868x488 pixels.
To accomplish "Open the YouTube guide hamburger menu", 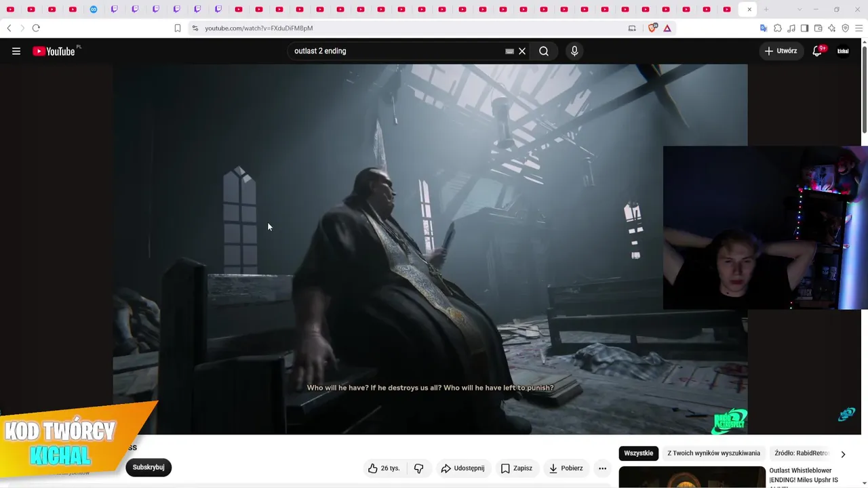I will click(x=16, y=51).
